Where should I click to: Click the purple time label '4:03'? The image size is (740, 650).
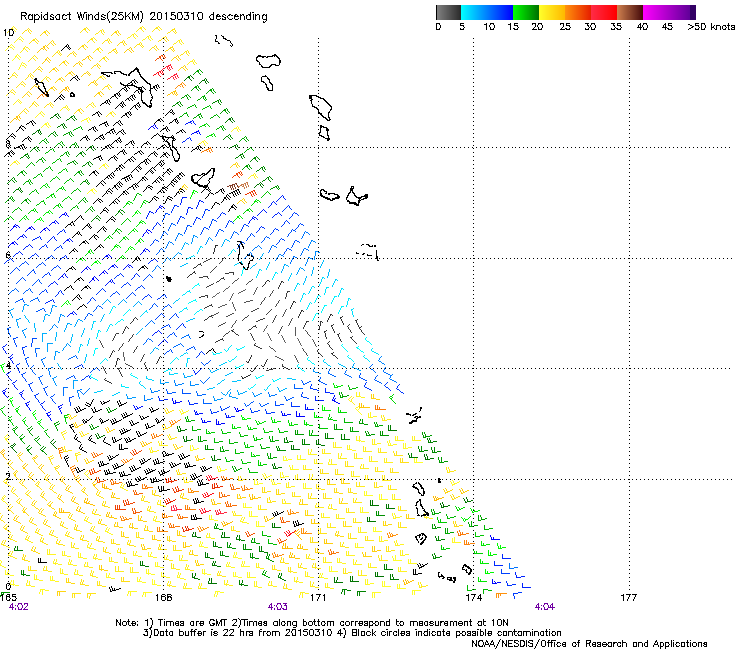point(278,607)
